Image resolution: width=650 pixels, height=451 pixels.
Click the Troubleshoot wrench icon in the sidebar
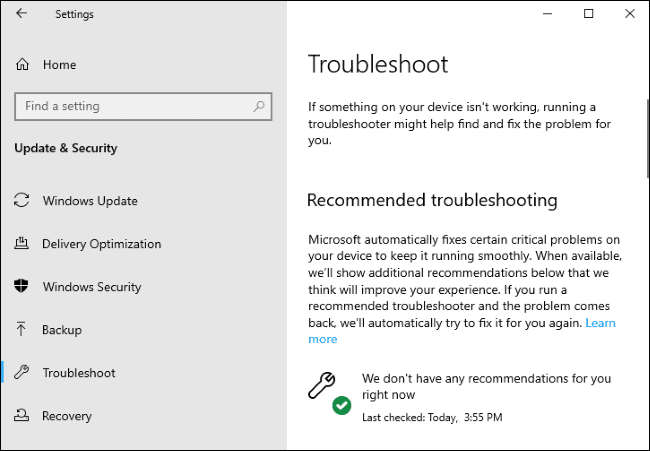click(x=22, y=373)
